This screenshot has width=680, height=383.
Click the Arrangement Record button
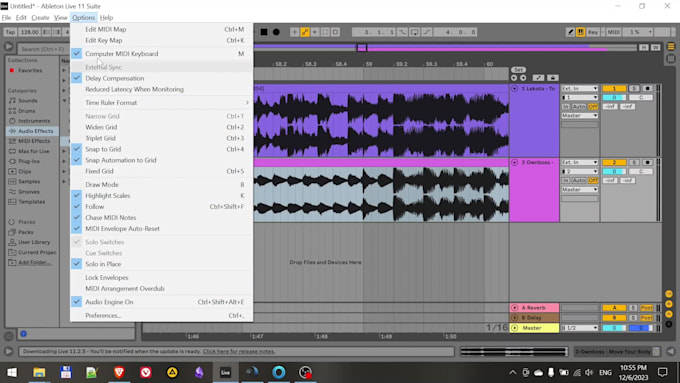(x=276, y=32)
